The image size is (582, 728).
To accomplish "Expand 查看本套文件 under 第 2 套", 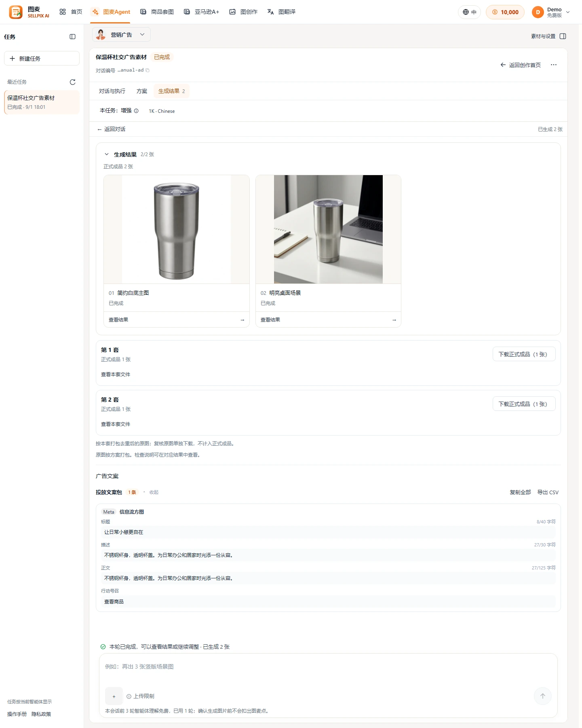I will pos(116,424).
